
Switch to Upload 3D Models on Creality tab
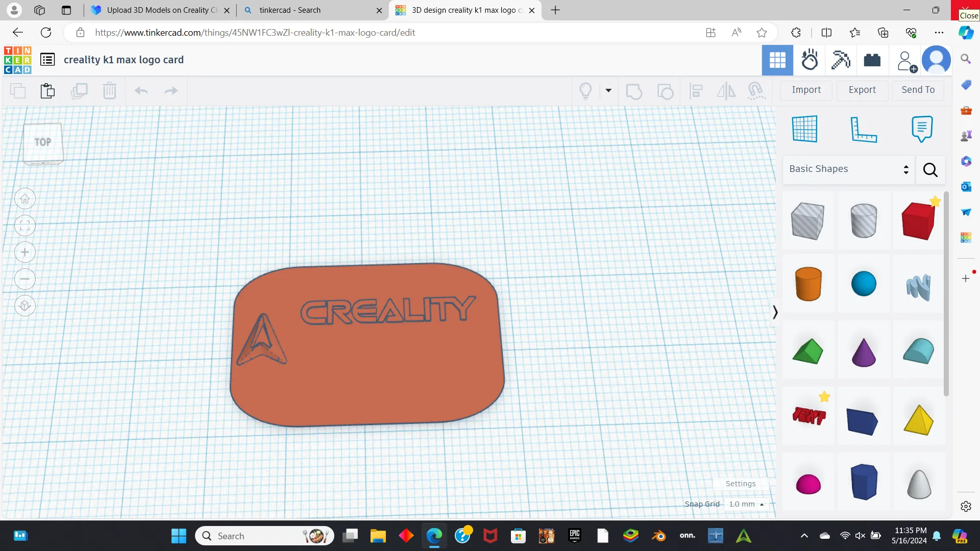[161, 10]
